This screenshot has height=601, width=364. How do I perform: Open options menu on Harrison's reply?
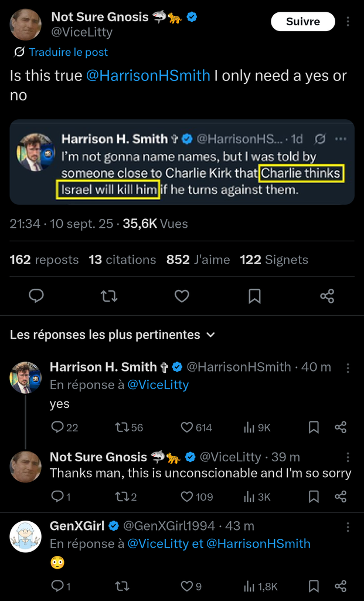click(x=348, y=367)
